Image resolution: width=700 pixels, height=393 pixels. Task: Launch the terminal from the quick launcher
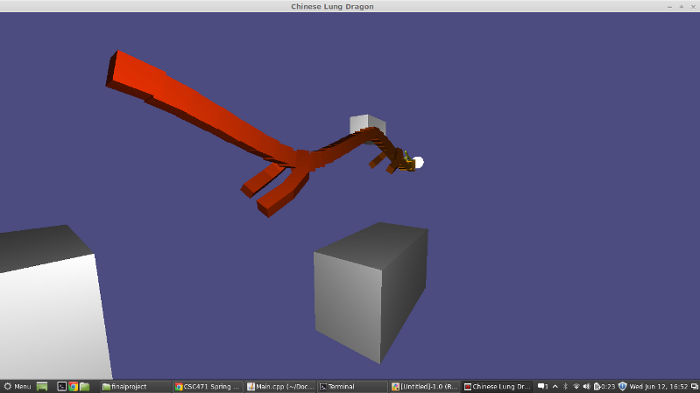click(62, 387)
